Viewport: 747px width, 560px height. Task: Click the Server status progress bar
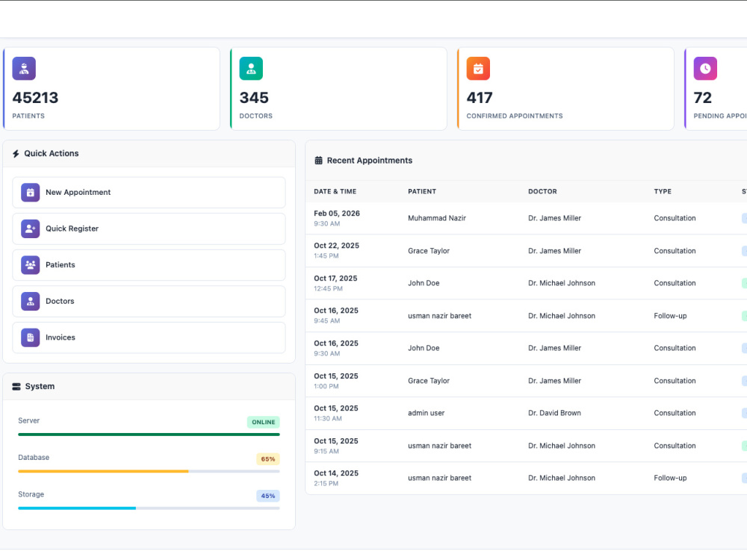pyautogui.click(x=149, y=435)
